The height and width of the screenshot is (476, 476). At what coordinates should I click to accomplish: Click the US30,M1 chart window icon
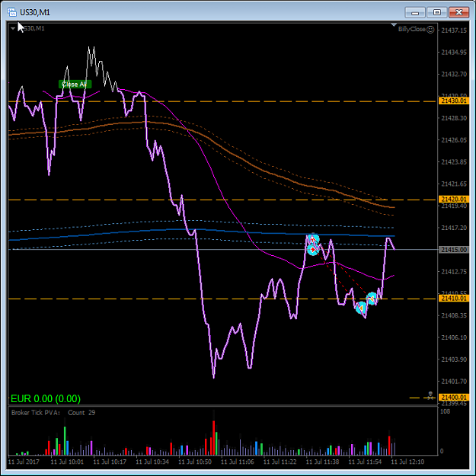click(x=12, y=12)
